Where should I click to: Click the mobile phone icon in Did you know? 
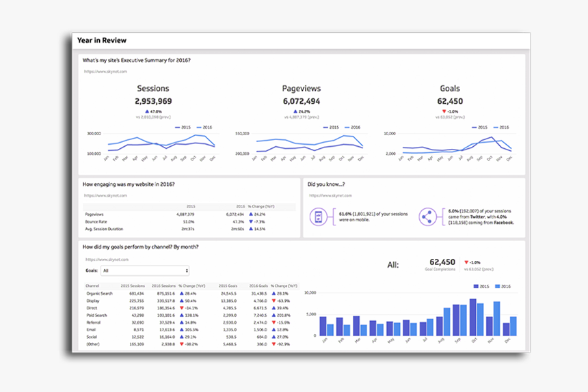coord(319,216)
